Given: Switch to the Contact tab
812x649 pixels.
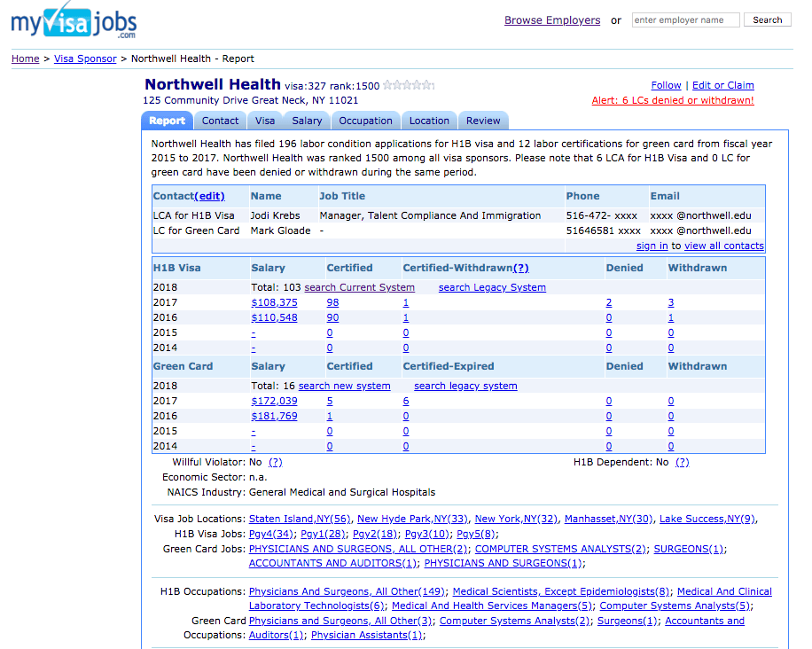Looking at the screenshot, I should tap(220, 121).
